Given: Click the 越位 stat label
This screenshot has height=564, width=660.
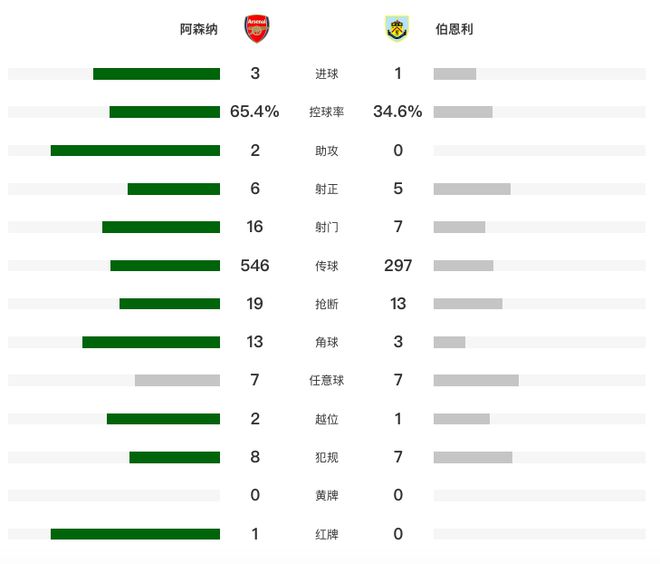Looking at the screenshot, I should (x=326, y=419).
